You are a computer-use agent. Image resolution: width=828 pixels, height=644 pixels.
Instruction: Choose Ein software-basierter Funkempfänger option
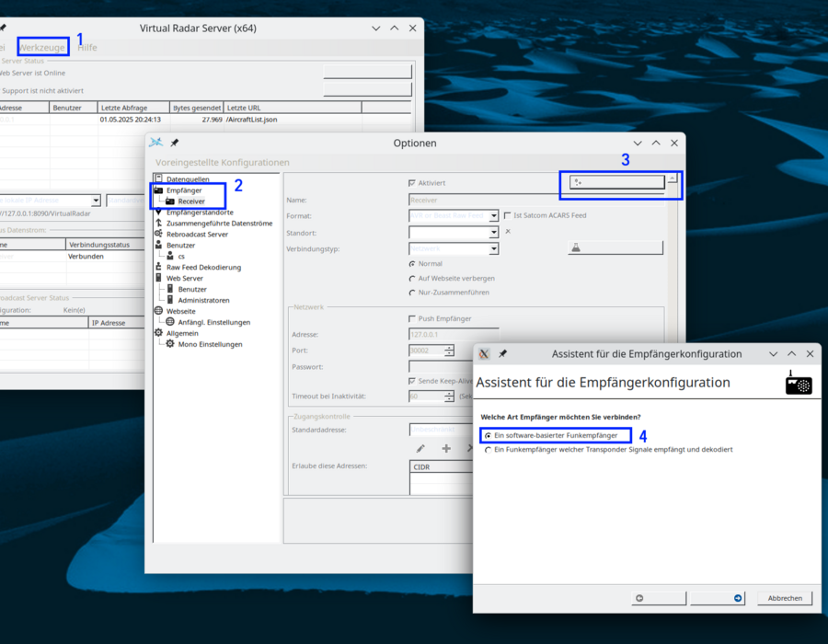[551, 435]
